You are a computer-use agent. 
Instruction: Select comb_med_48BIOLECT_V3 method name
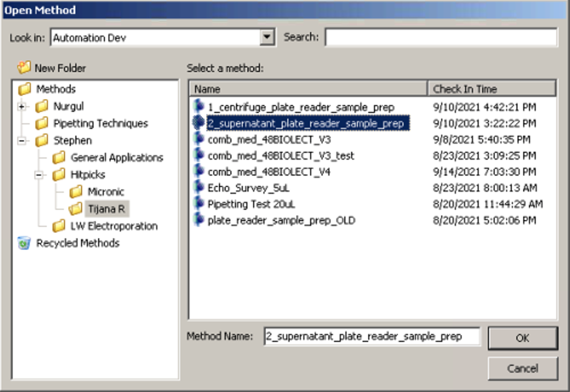[270, 140]
